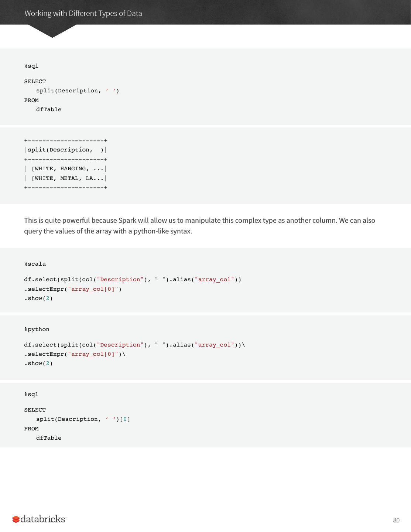Click the %scala language label
The width and height of the screenshot is (411, 532).
[35, 264]
